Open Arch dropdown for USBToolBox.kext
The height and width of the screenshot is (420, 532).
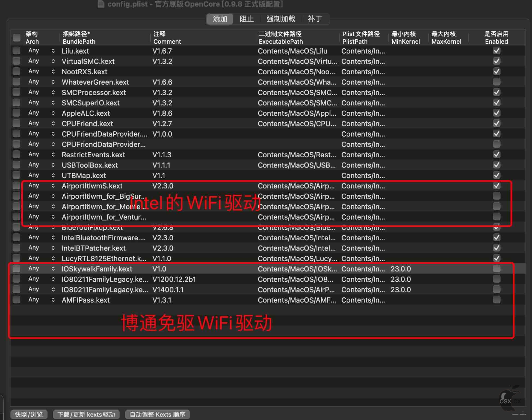point(53,165)
